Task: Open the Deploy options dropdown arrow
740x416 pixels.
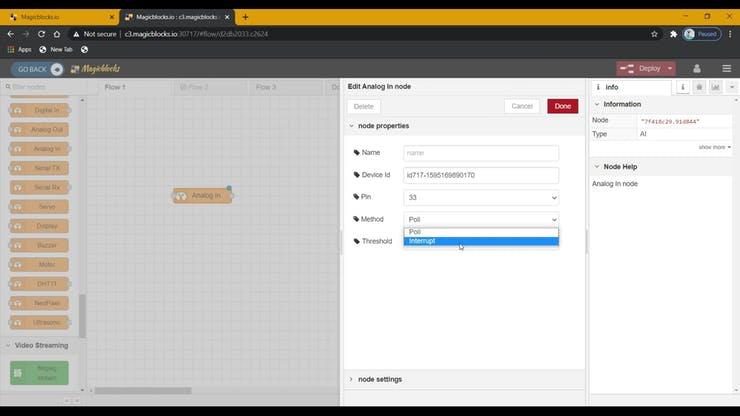Action: [669, 69]
